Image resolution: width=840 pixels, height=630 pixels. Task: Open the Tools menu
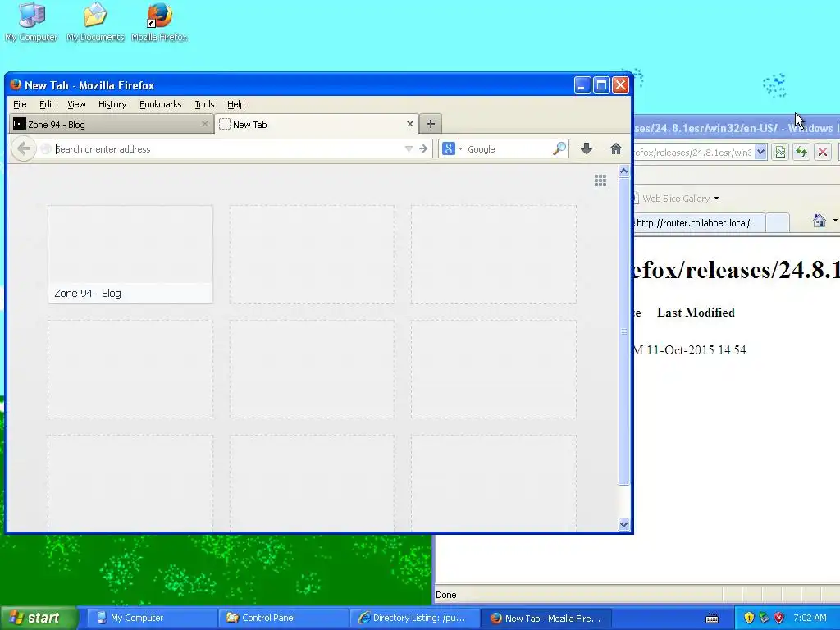[204, 104]
